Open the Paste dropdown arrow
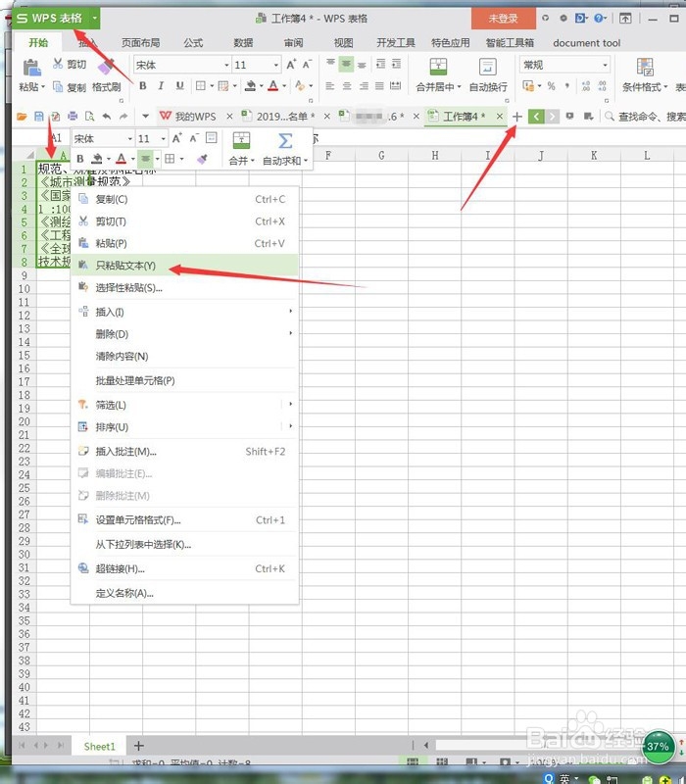Viewport: 686px width, 784px height. coord(43,87)
